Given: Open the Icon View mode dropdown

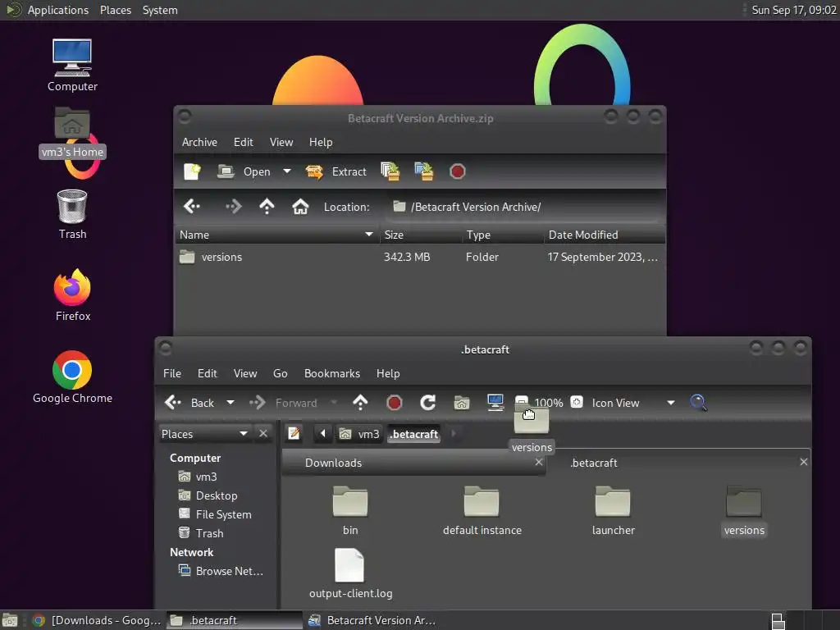Looking at the screenshot, I should (632, 403).
